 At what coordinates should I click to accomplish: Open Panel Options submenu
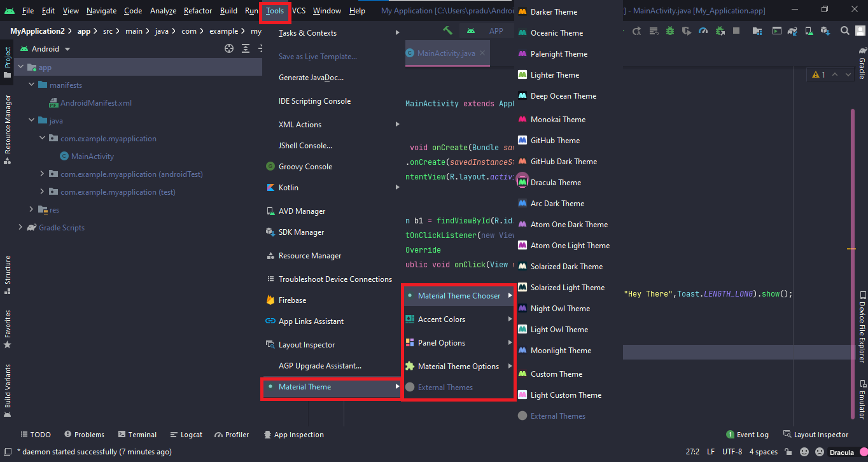458,343
